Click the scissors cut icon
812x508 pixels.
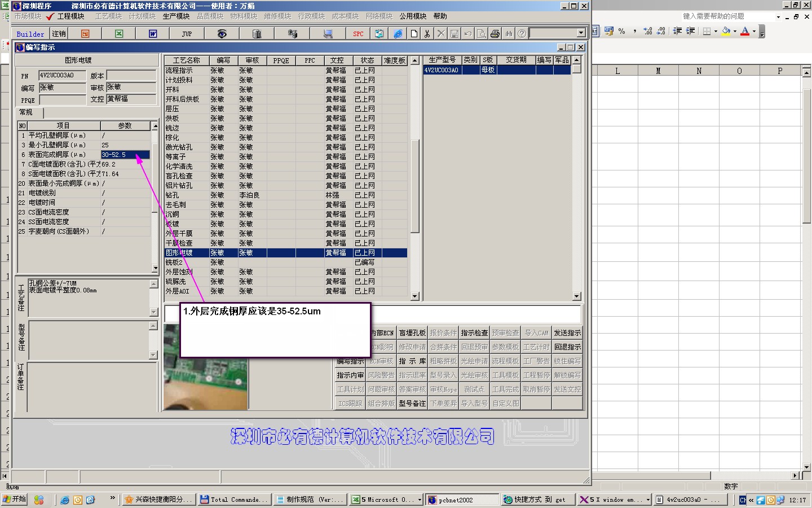[x=427, y=34]
